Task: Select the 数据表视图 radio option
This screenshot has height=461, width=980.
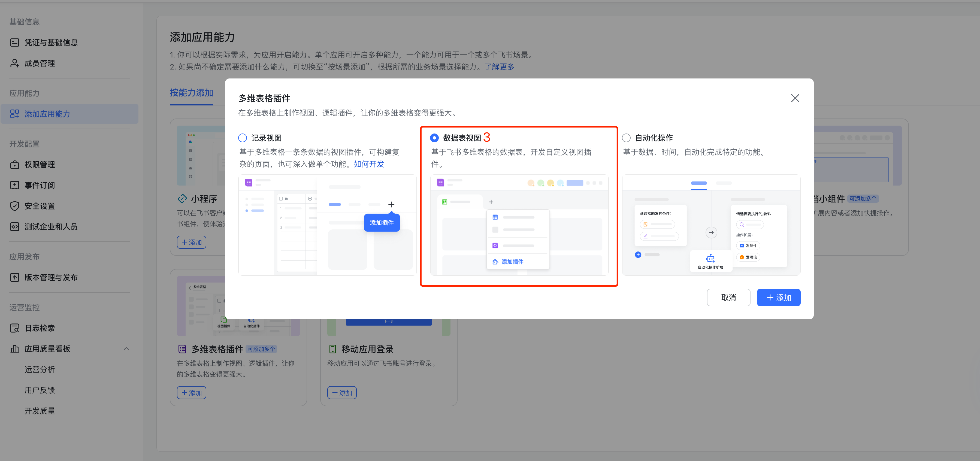Action: (x=434, y=138)
